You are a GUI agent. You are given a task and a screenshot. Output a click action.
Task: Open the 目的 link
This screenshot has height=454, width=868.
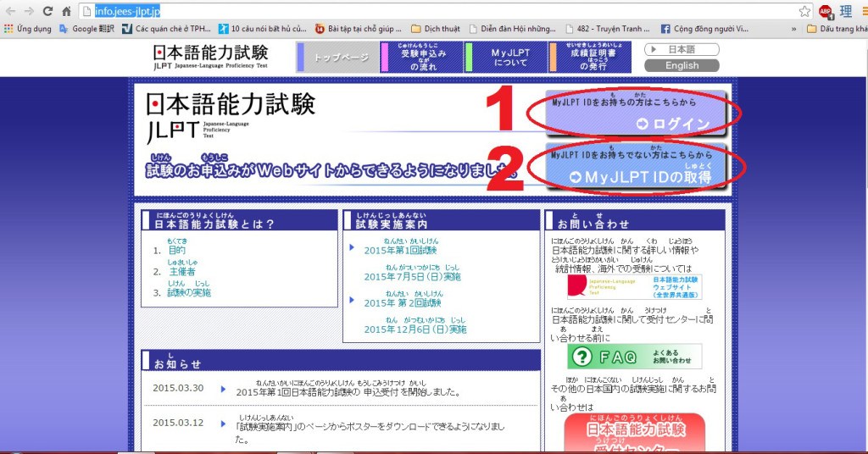coord(177,250)
